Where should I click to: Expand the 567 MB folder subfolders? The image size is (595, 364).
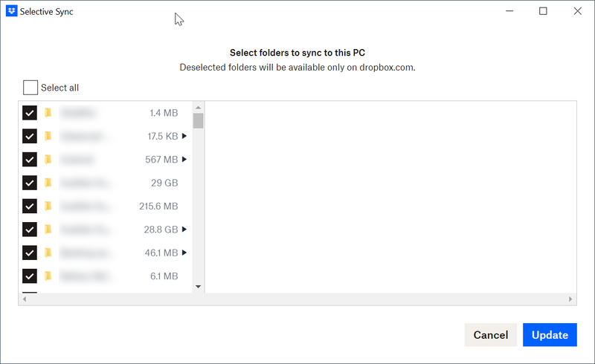click(184, 159)
